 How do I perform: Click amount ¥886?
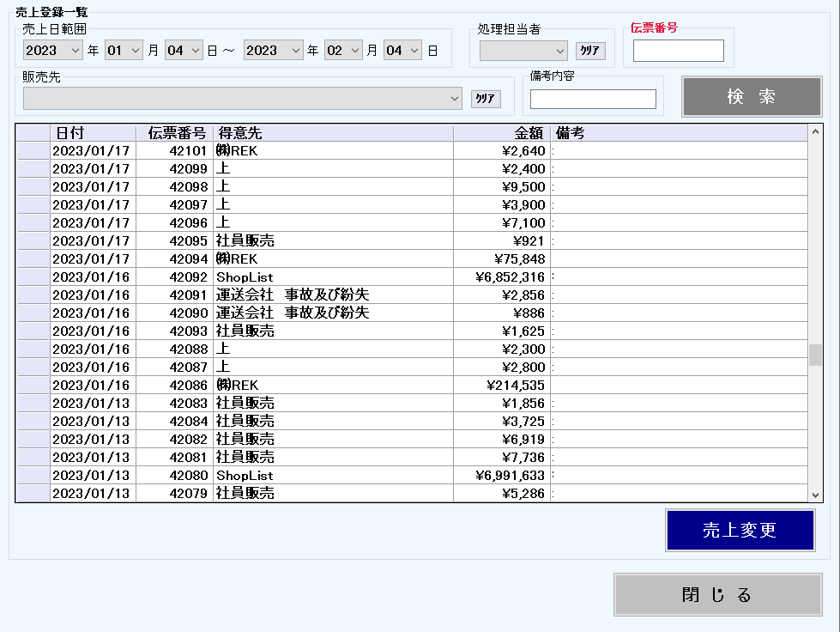click(529, 313)
